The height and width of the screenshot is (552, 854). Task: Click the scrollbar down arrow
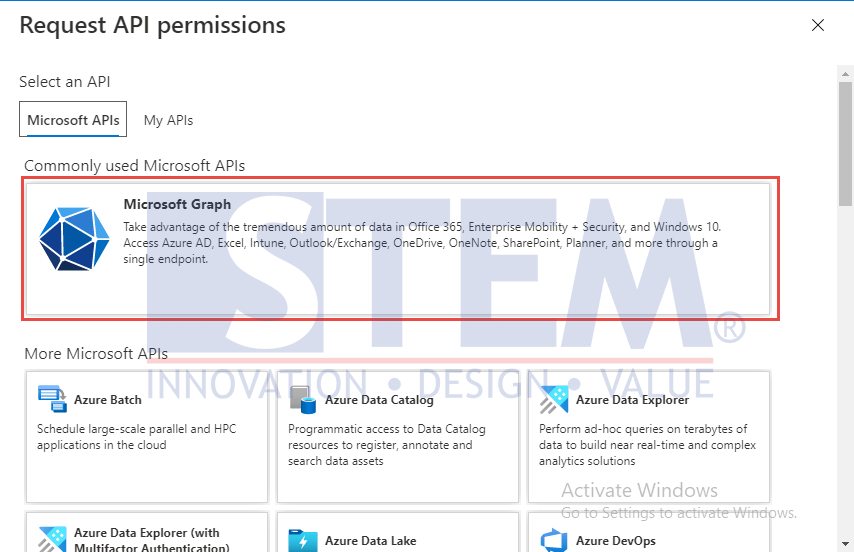click(x=845, y=544)
